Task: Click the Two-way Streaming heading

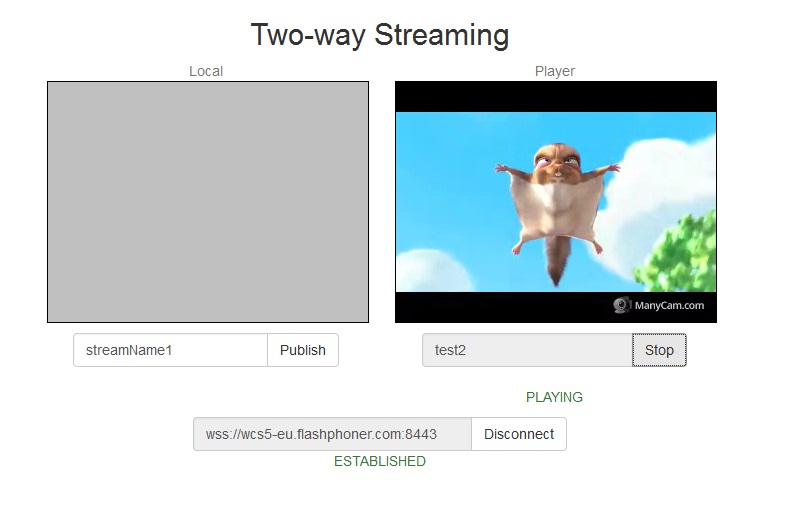Action: tap(380, 35)
